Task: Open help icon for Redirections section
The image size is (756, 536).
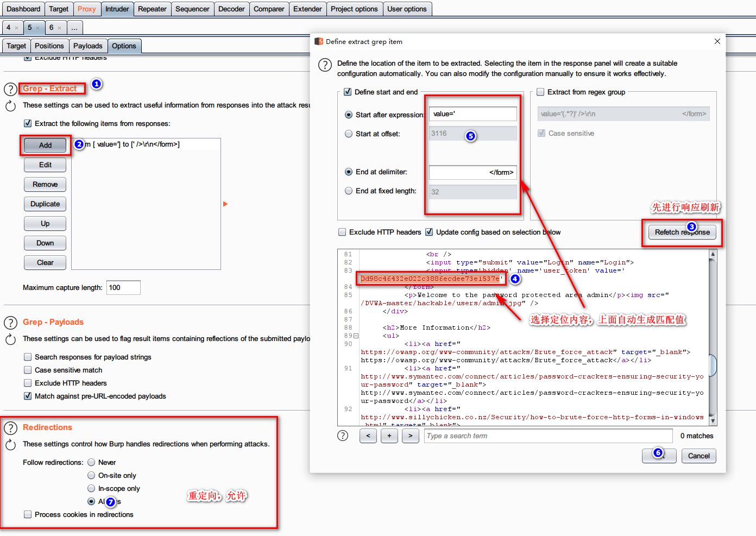Action: coord(10,428)
